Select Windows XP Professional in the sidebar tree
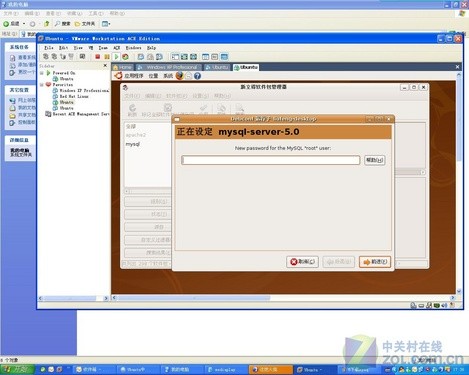The height and width of the screenshot is (375, 469). click(x=84, y=90)
